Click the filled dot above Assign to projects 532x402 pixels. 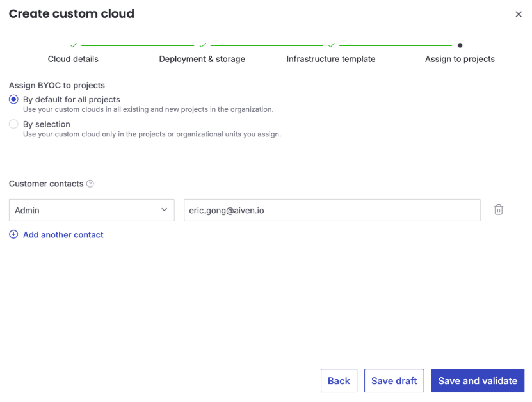coord(460,45)
